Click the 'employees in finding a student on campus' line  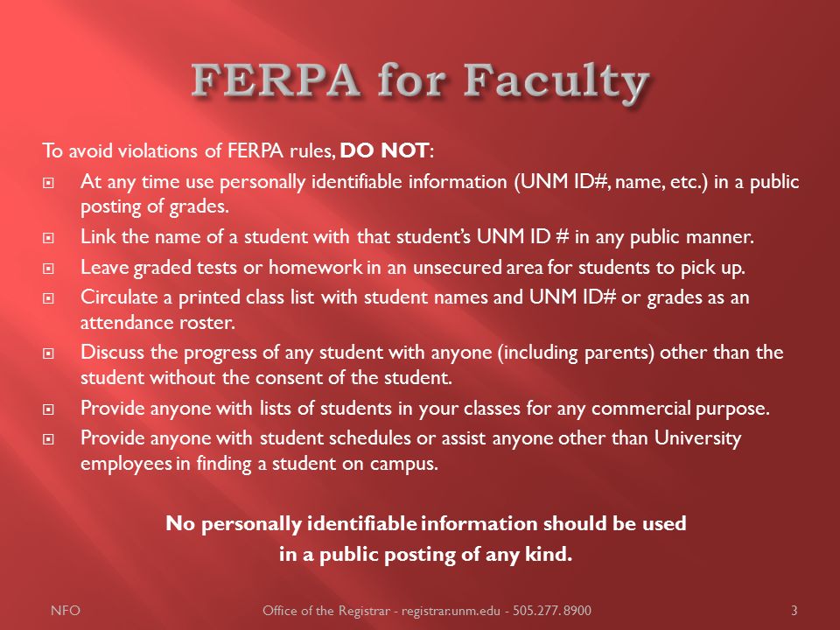(x=259, y=464)
